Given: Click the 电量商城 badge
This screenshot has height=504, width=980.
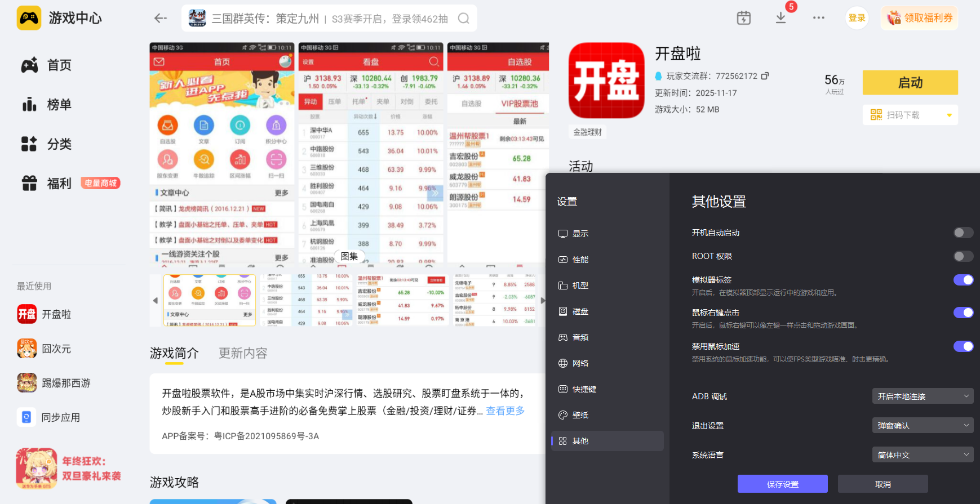Looking at the screenshot, I should click(x=101, y=183).
